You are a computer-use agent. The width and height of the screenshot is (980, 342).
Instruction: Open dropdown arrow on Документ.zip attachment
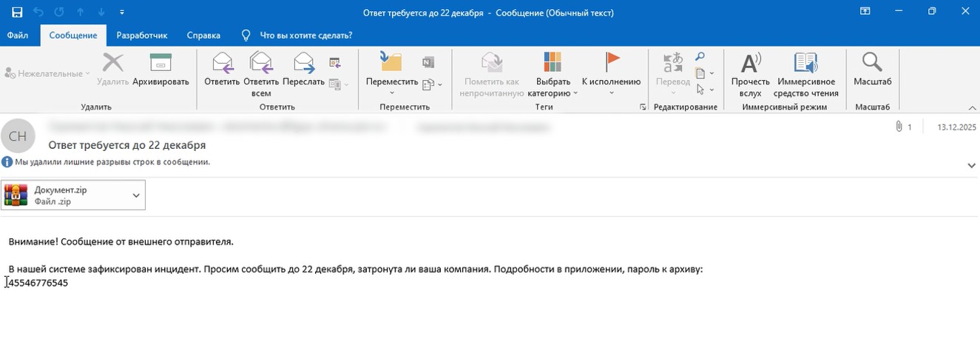[136, 195]
